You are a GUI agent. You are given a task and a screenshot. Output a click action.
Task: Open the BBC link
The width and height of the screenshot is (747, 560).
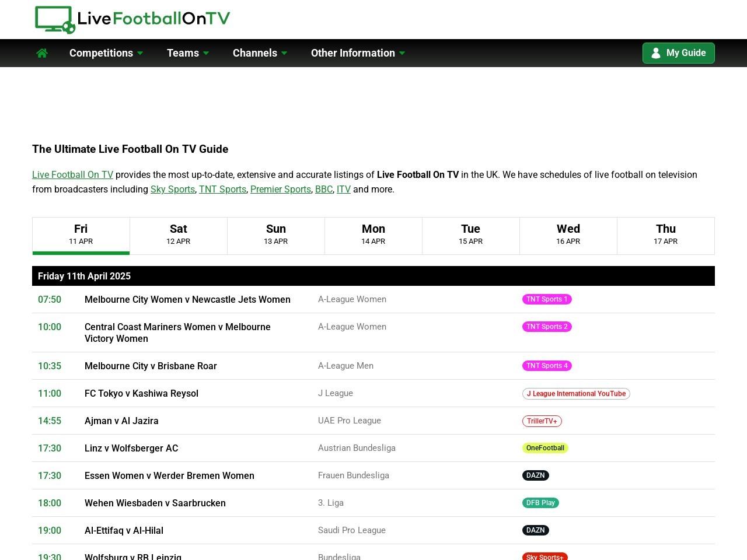click(324, 189)
